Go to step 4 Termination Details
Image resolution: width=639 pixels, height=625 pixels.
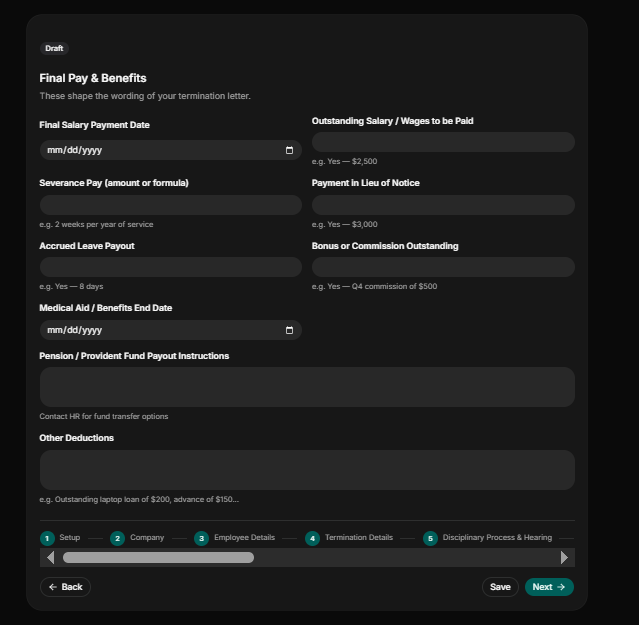349,538
